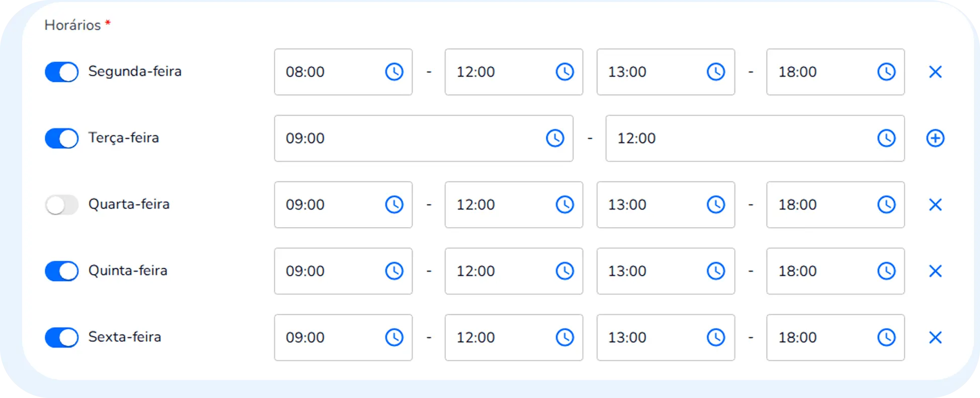
Task: Open the clock picker for Segunda-feira 18:00
Action: coord(886,72)
